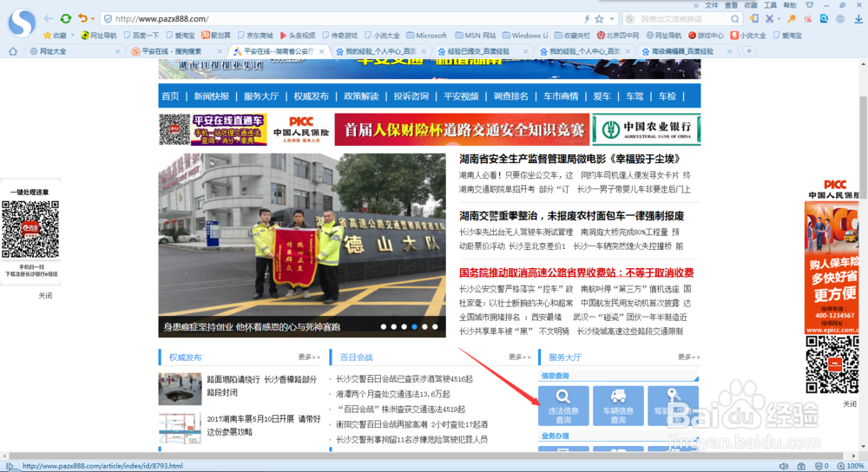Close the left QR code ad via 关闭

pyautogui.click(x=45, y=296)
